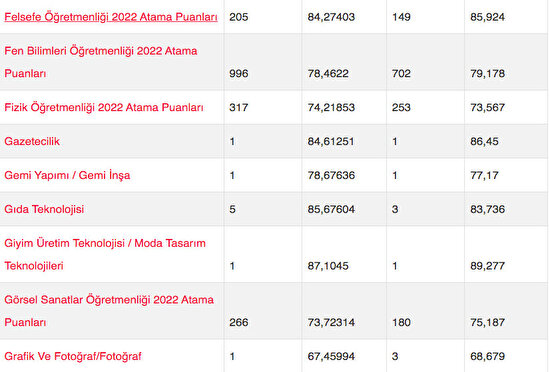The image size is (550, 372).
Task: Open Fen Bilimleri Öğretmenliği 2022 Atama Puanları
Action: [x=101, y=62]
